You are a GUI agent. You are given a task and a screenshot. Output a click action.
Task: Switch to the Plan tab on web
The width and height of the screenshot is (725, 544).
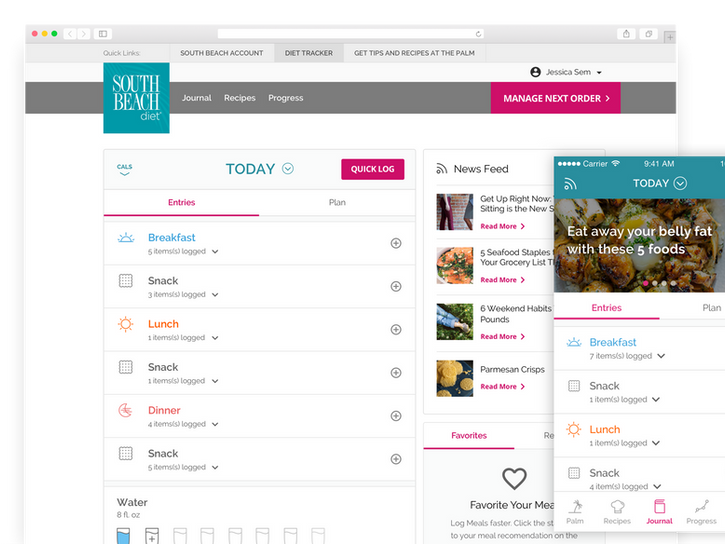[337, 202]
